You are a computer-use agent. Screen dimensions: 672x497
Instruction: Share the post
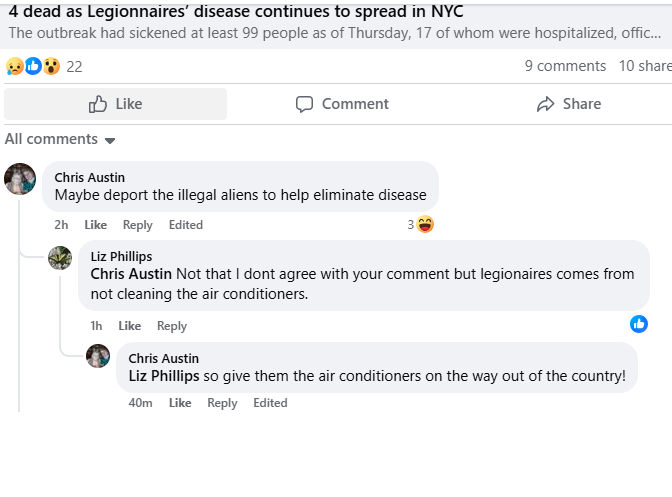pyautogui.click(x=568, y=104)
